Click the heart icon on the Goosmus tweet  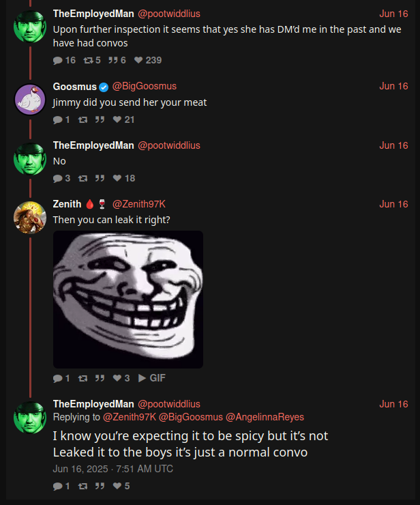pos(117,119)
